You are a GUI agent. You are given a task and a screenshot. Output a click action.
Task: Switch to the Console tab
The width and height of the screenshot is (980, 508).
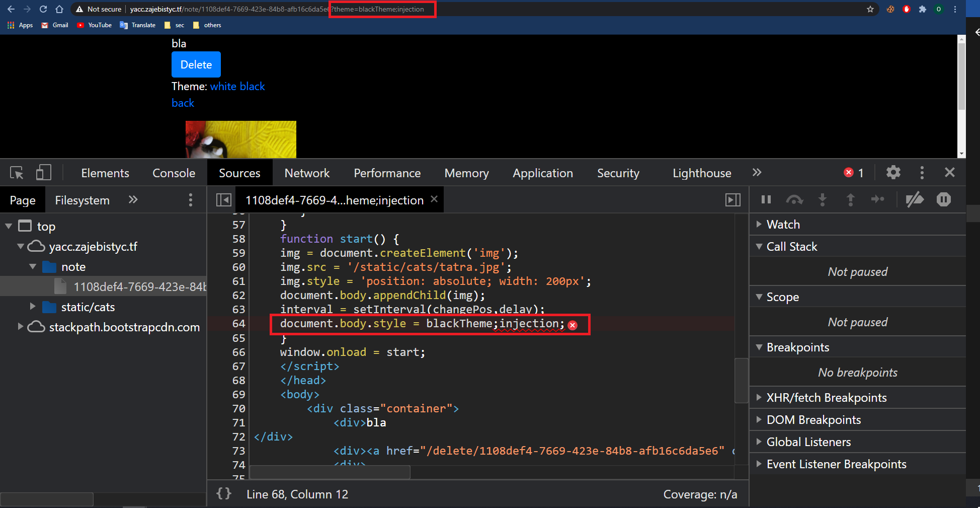(174, 173)
